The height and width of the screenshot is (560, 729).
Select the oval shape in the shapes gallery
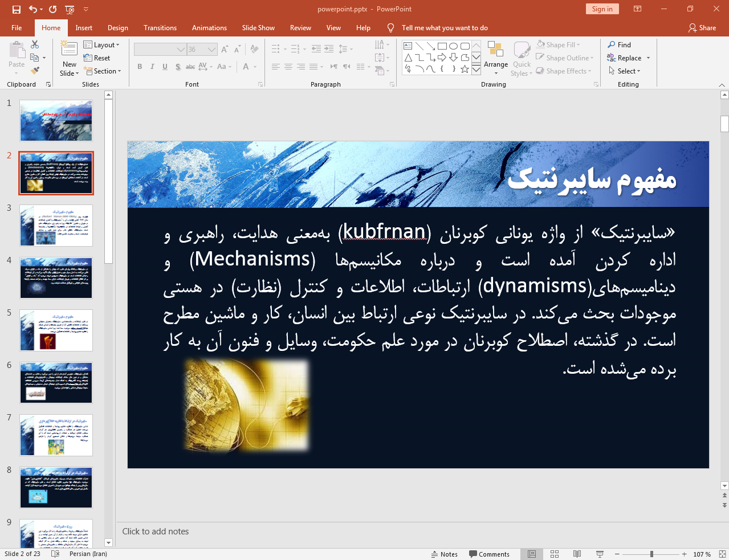453,46
